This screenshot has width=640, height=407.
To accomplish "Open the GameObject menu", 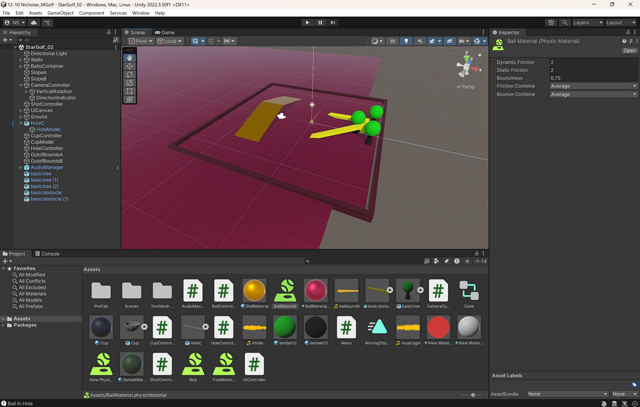I will (x=60, y=13).
